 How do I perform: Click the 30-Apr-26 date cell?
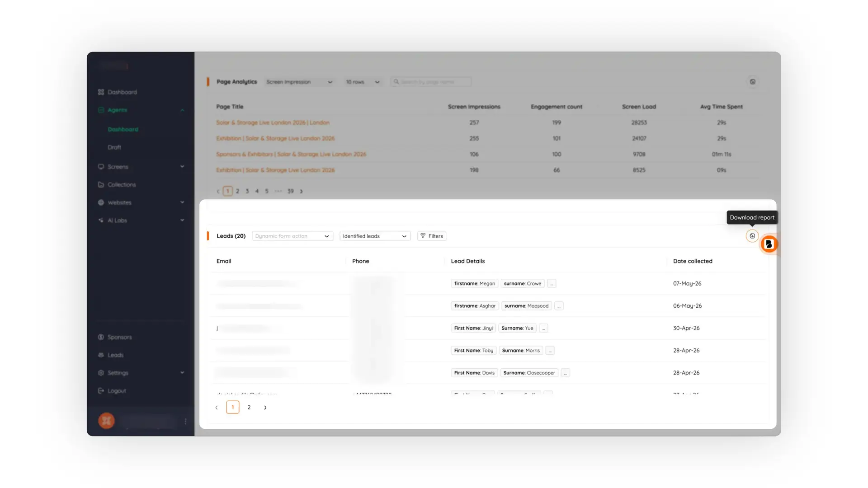686,328
